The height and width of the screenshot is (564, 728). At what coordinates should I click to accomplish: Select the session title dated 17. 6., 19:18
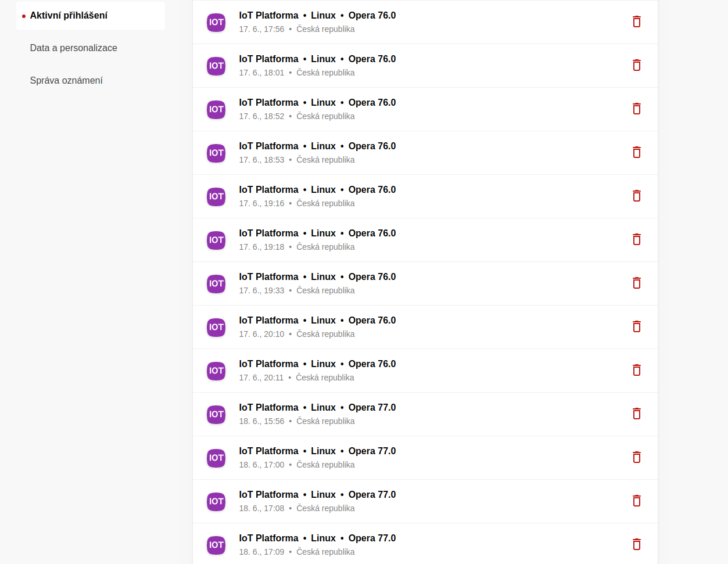coord(317,233)
